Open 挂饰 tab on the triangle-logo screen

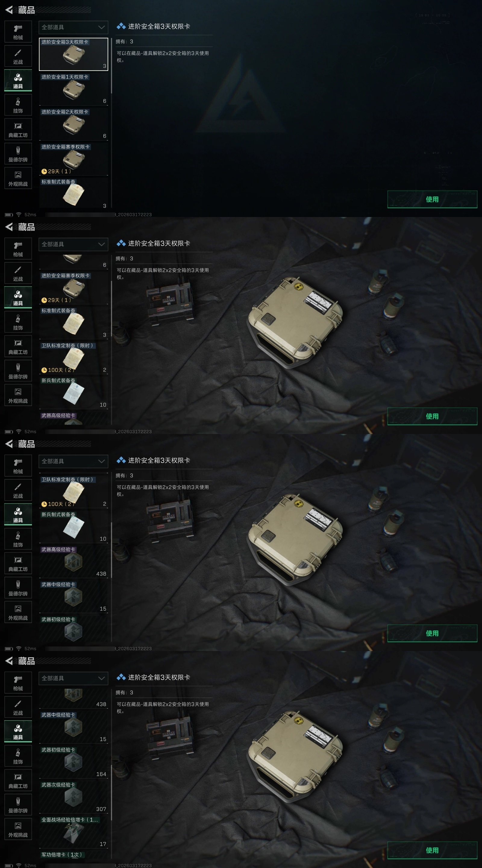(18, 105)
